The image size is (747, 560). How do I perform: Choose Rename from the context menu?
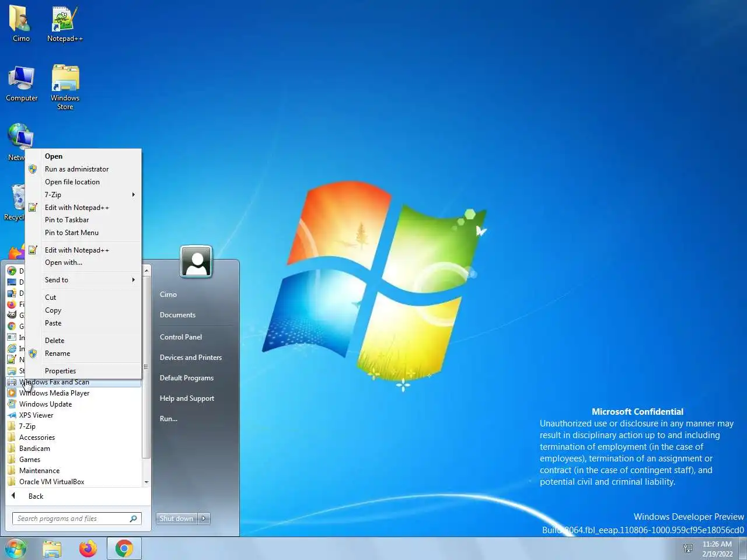point(83,353)
